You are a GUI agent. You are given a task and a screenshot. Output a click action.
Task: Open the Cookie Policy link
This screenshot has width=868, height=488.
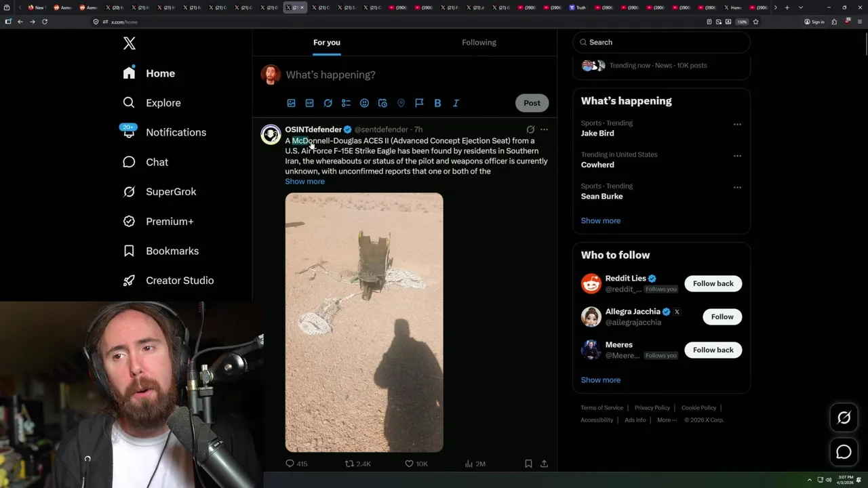pos(698,408)
